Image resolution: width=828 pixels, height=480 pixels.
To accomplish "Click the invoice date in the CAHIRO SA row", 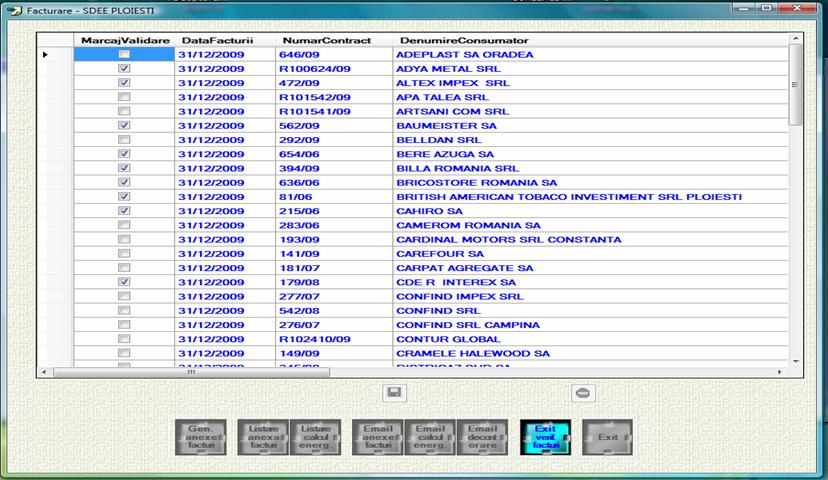I will [225, 211].
